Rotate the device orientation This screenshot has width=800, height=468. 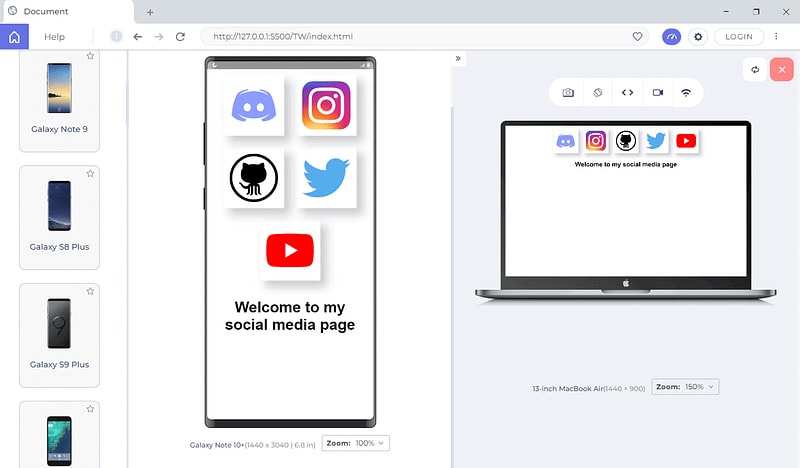[x=597, y=92]
